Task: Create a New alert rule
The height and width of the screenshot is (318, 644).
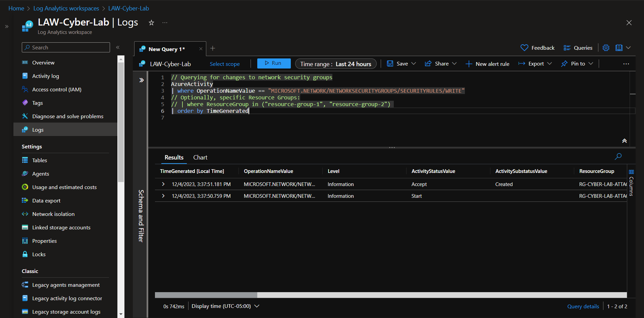Action: [x=487, y=64]
